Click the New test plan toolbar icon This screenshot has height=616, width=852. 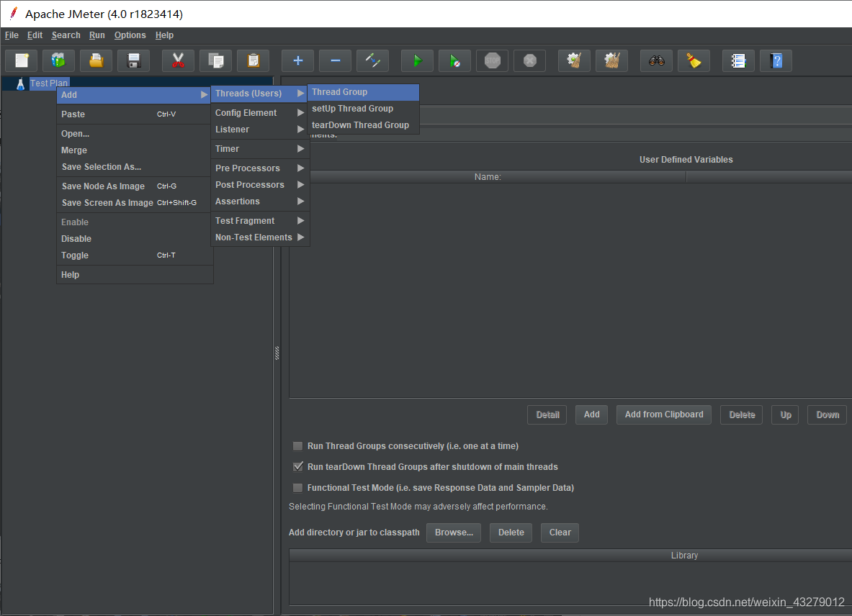(x=21, y=60)
